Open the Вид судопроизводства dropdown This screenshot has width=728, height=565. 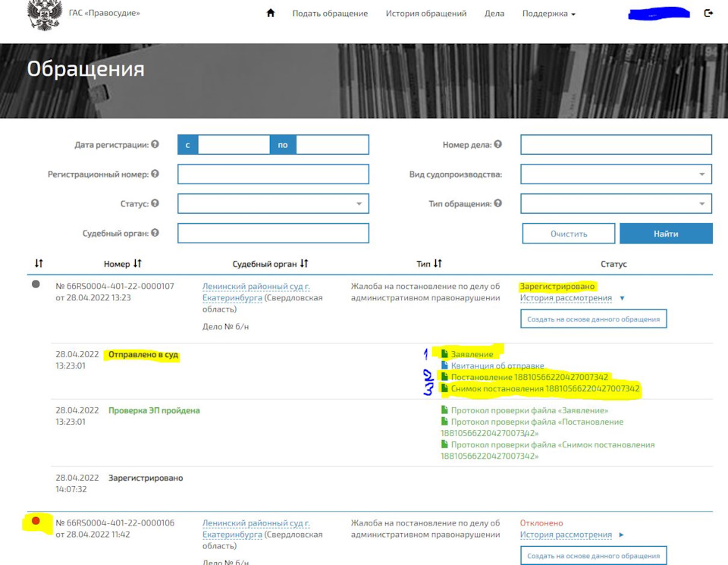click(616, 174)
